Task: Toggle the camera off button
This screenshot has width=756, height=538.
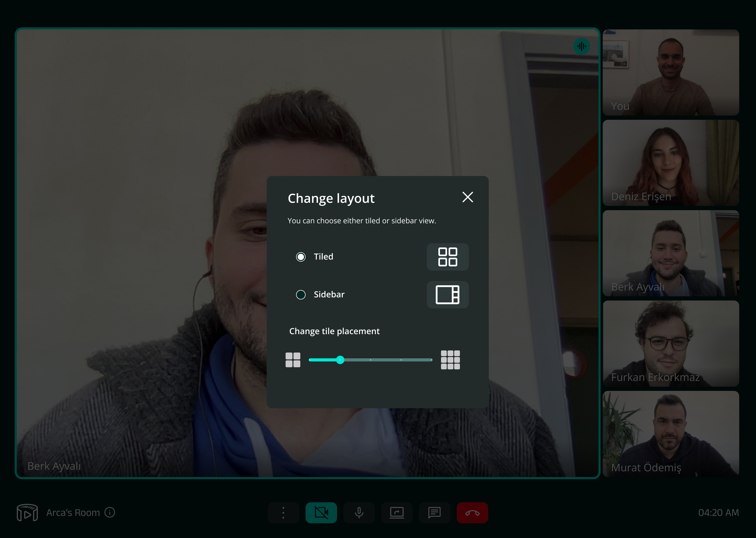Action: [321, 513]
